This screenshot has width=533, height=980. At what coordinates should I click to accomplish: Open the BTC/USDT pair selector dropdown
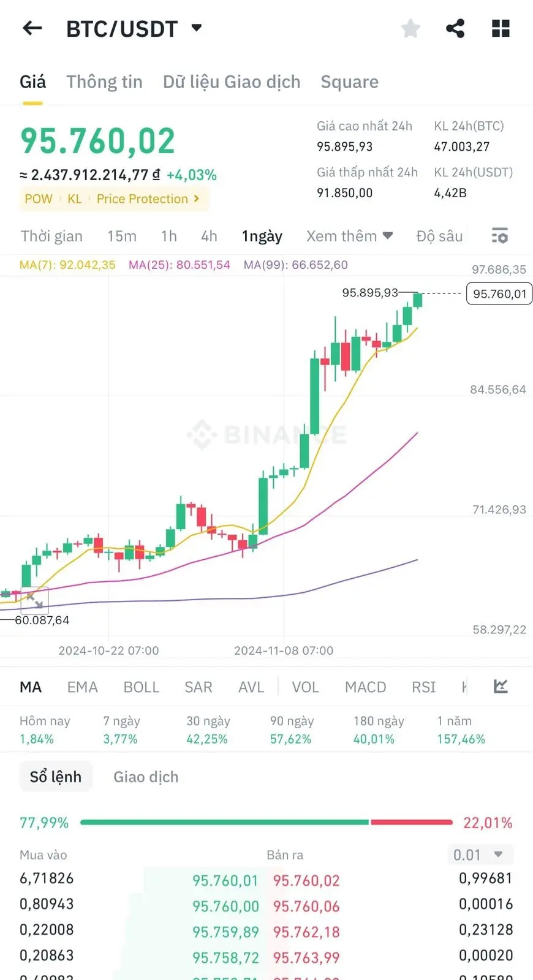(197, 28)
